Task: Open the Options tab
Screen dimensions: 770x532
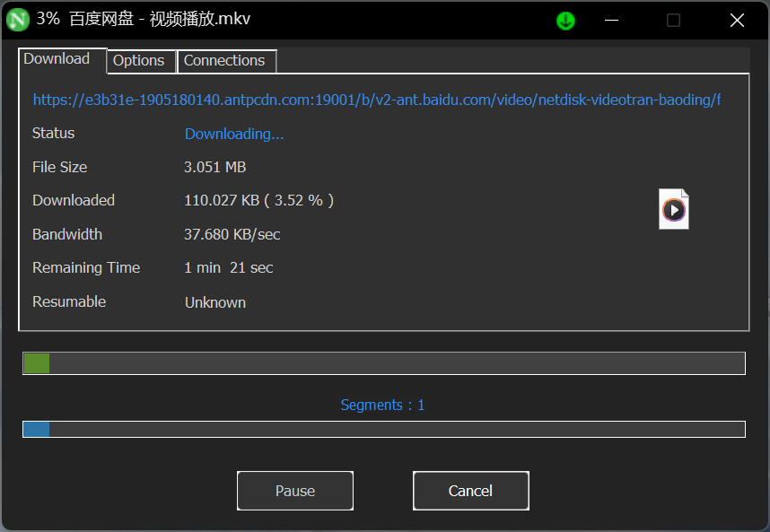Action: pos(139,61)
